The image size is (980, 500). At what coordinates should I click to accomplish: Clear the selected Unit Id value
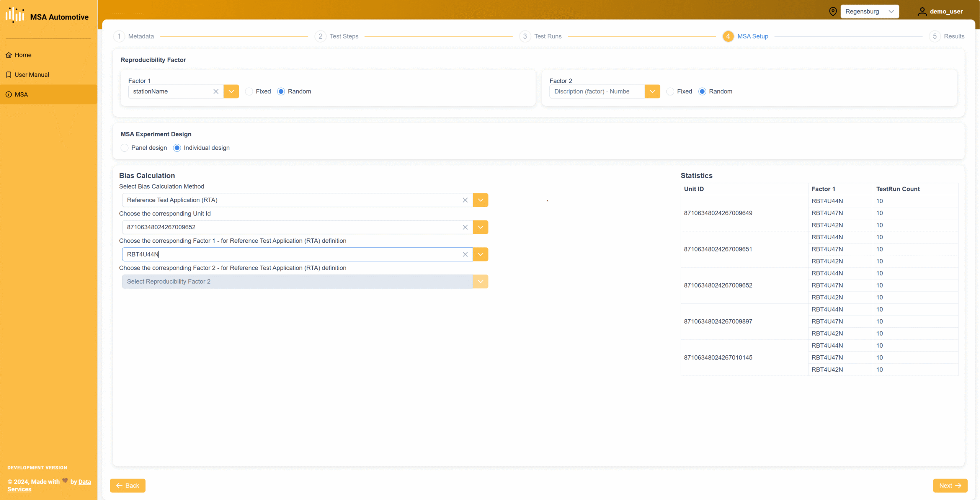465,227
